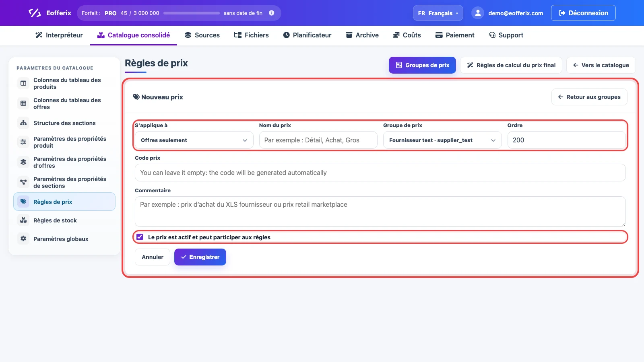This screenshot has height=362, width=644.
Task: Click the boxes icon beside Règles de stock
Action: pyautogui.click(x=23, y=220)
